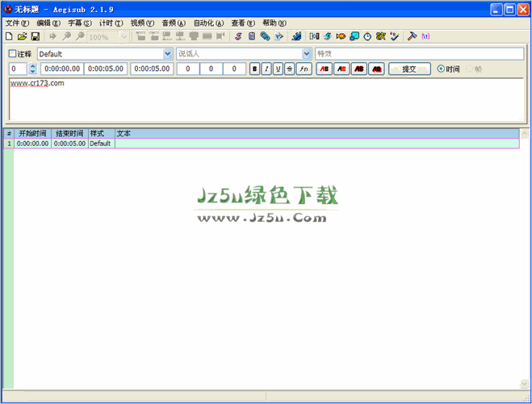532x404 pixels.
Task: Open the Options hammer icon
Action: click(x=412, y=36)
